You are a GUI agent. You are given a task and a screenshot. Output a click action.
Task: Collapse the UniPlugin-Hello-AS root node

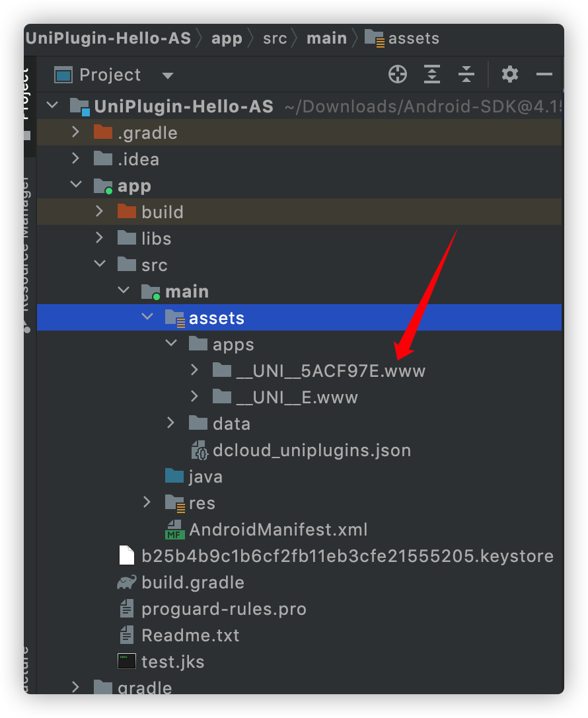[53, 105]
